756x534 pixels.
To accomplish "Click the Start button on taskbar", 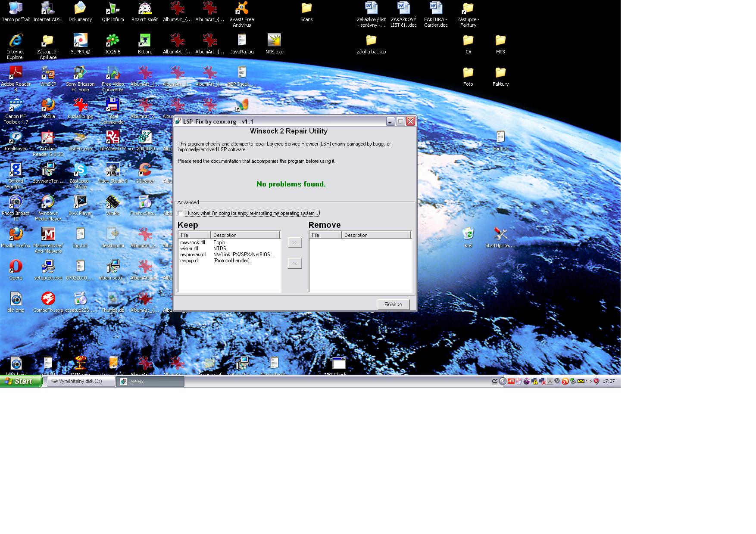I will 21,381.
